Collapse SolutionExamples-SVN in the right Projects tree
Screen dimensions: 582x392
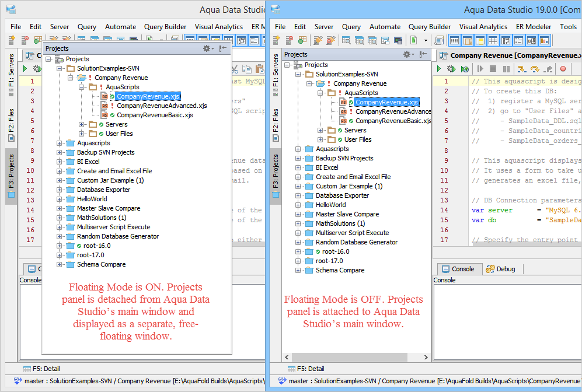point(298,74)
